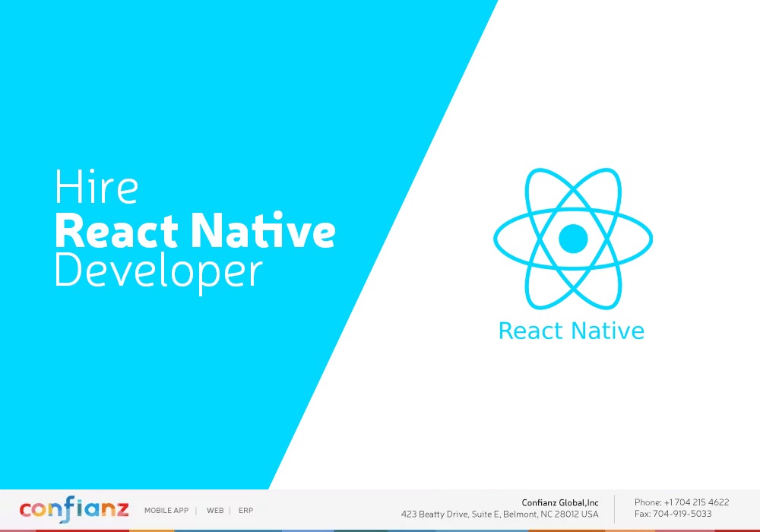Click the 'Developer' heading text

tap(159, 272)
